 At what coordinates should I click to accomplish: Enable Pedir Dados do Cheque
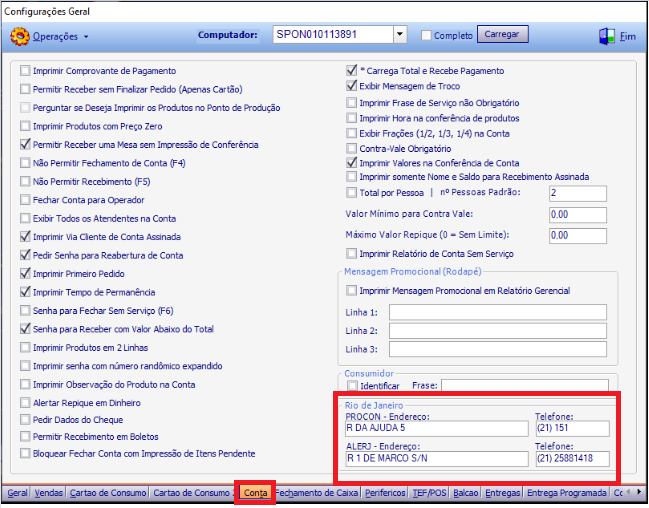pos(25,419)
